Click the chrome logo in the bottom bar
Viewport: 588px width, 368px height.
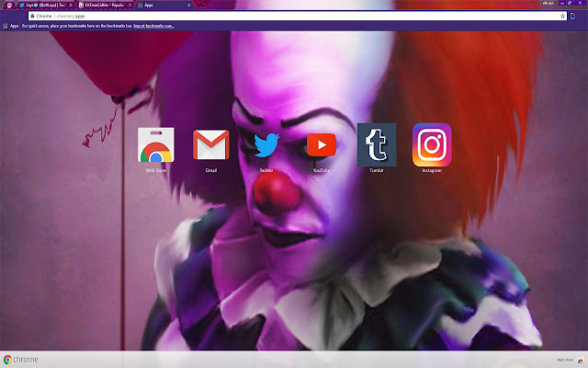21,360
